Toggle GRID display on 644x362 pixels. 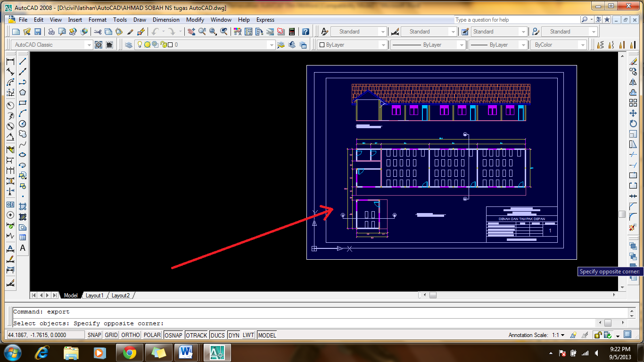[x=111, y=335]
